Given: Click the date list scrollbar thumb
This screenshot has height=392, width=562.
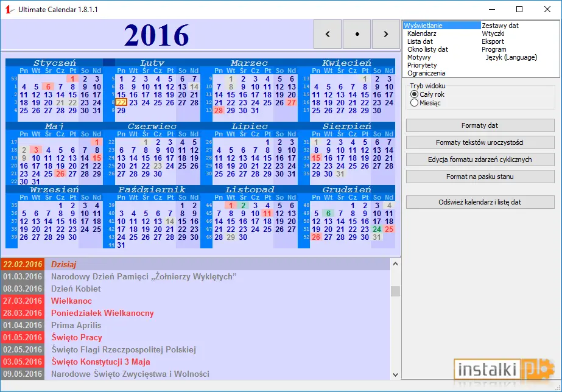Looking at the screenshot, I should coord(395,291).
